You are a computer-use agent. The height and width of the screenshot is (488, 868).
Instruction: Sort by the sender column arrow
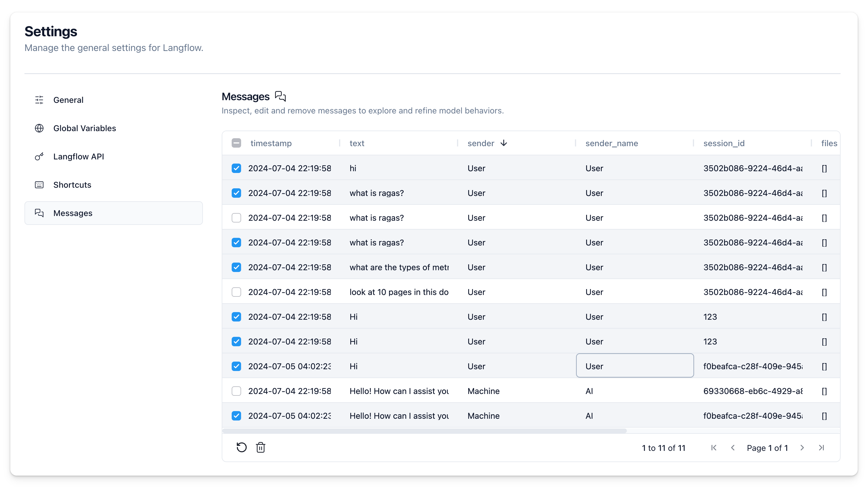click(503, 143)
